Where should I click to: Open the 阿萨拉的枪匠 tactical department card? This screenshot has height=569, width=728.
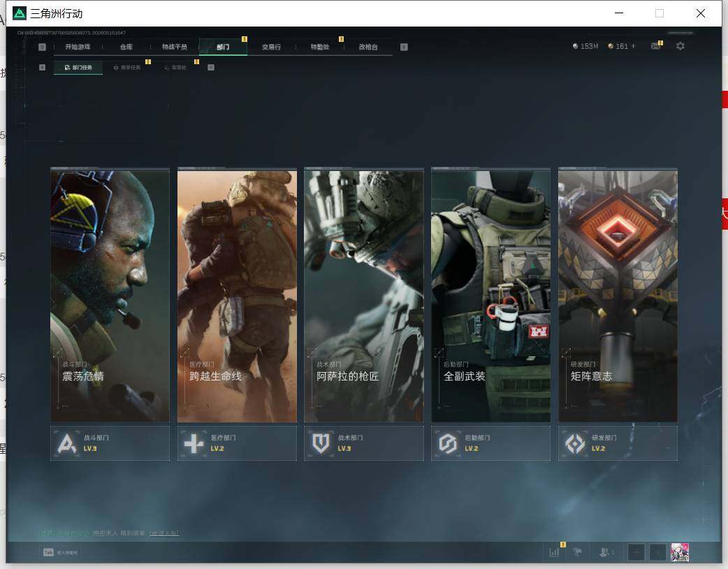[x=364, y=295]
